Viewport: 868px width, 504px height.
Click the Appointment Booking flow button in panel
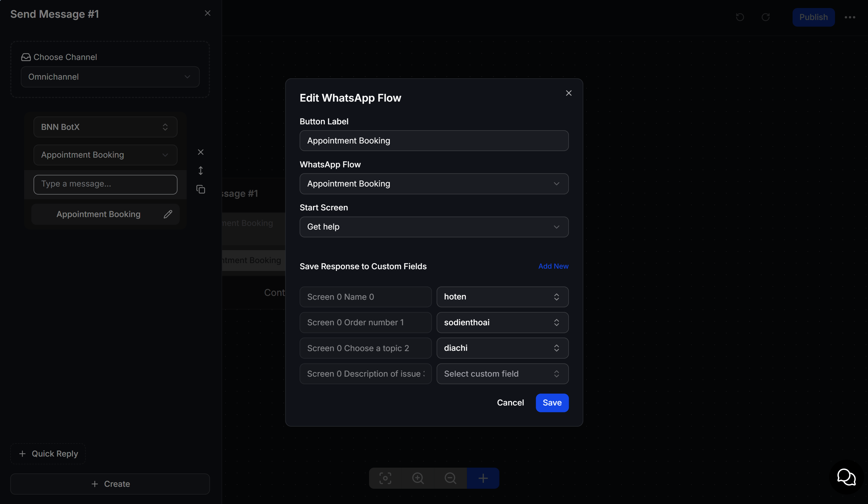(x=105, y=214)
